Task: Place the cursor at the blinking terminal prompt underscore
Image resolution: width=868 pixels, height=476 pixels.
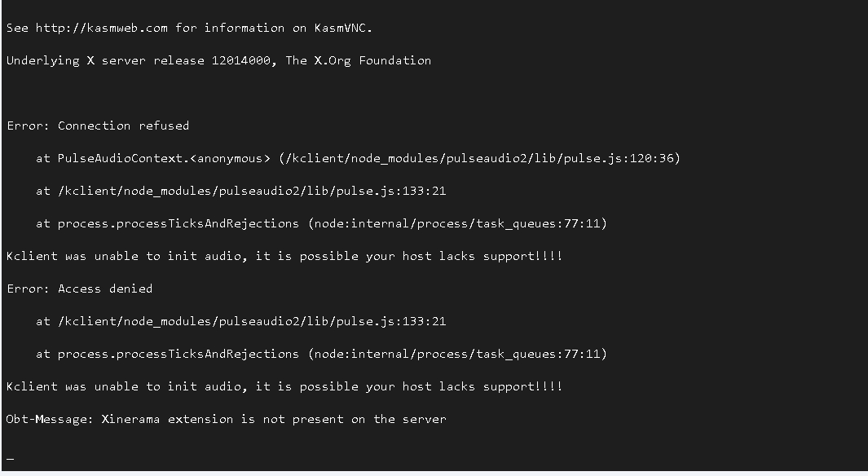Action: pyautogui.click(x=10, y=459)
